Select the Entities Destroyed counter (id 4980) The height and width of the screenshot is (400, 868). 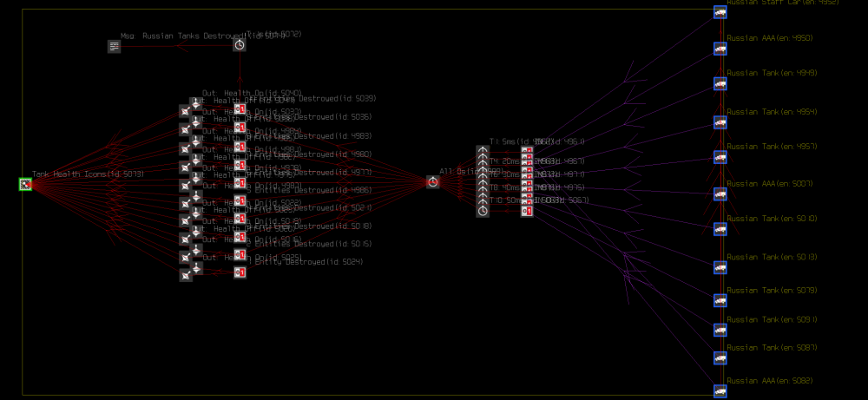pyautogui.click(x=240, y=164)
